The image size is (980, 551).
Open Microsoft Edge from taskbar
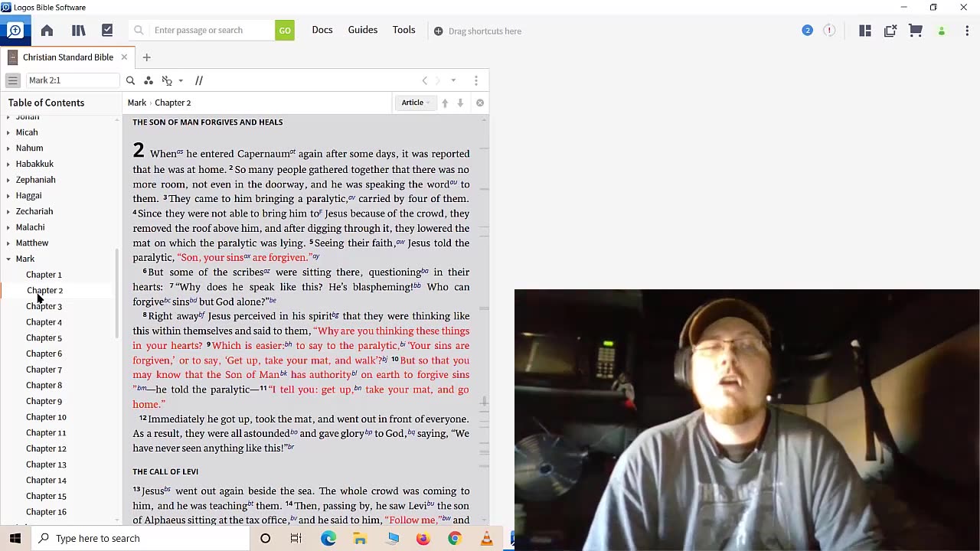point(328,538)
